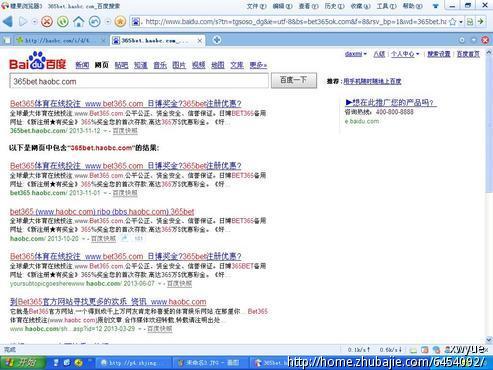493x370 pixels.
Task: Click the skin/shirt icon near window controls
Action: pyautogui.click(x=435, y=6)
